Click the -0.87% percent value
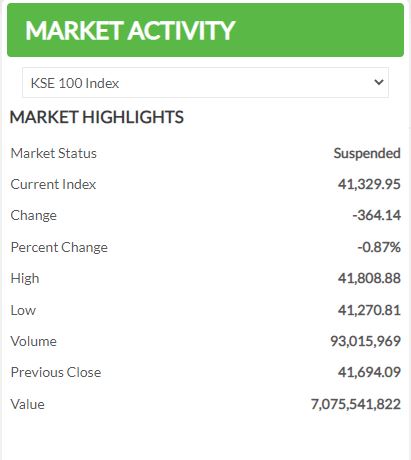The width and height of the screenshot is (411, 460). [x=379, y=247]
